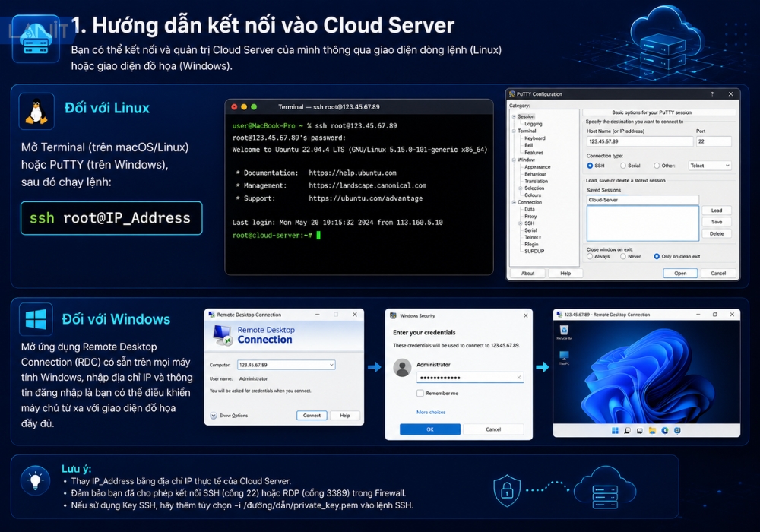Click the Host Name field in PuTTY

coord(640,141)
